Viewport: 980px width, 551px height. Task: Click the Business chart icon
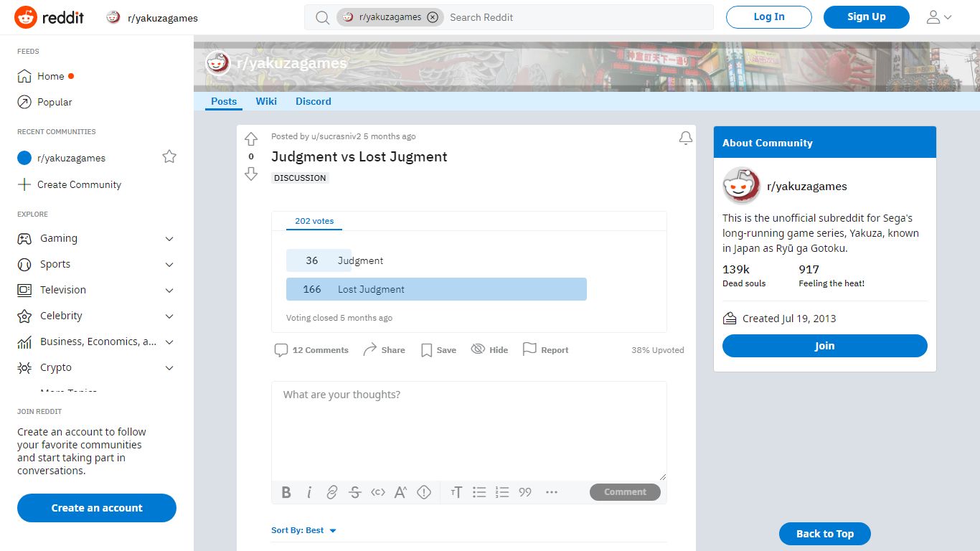pos(24,342)
